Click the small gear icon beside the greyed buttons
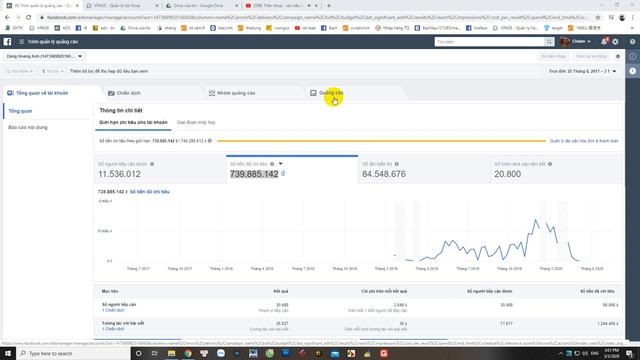Image resolution: width=640 pixels, height=360 pixels. pos(618,56)
